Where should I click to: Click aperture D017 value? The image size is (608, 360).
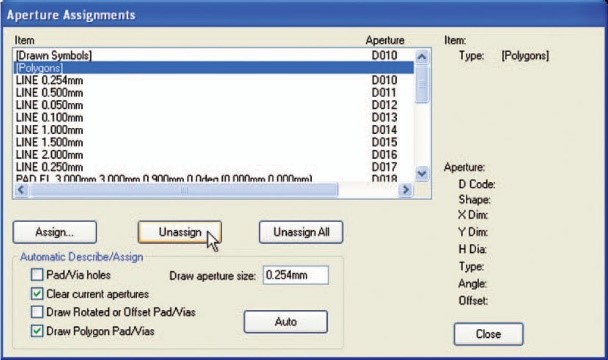tap(384, 167)
